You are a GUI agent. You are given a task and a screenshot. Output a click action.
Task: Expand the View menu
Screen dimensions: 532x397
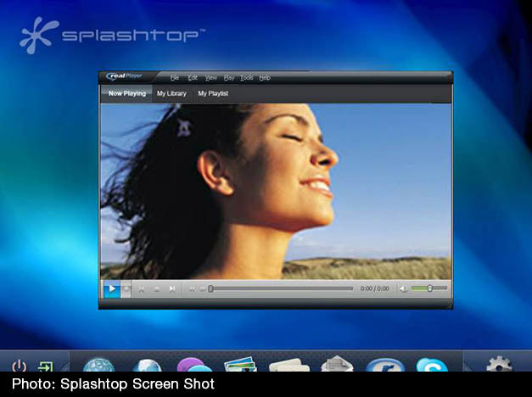(x=210, y=77)
